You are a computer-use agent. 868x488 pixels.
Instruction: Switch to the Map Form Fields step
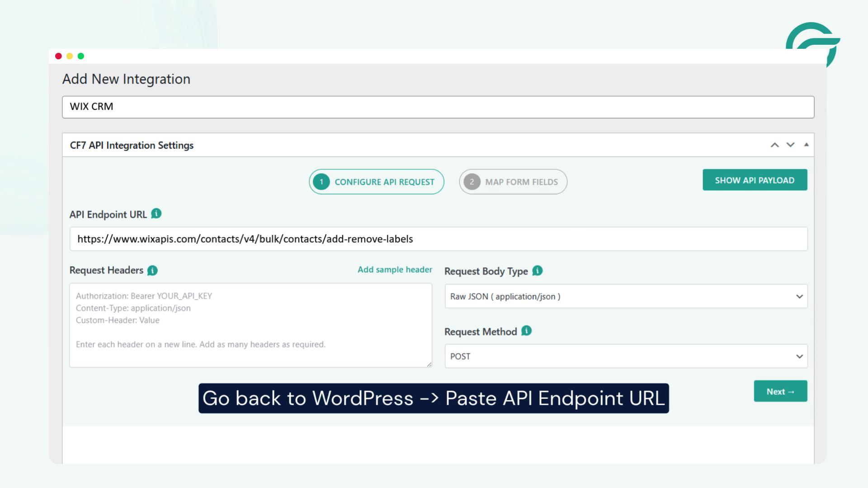[513, 182]
